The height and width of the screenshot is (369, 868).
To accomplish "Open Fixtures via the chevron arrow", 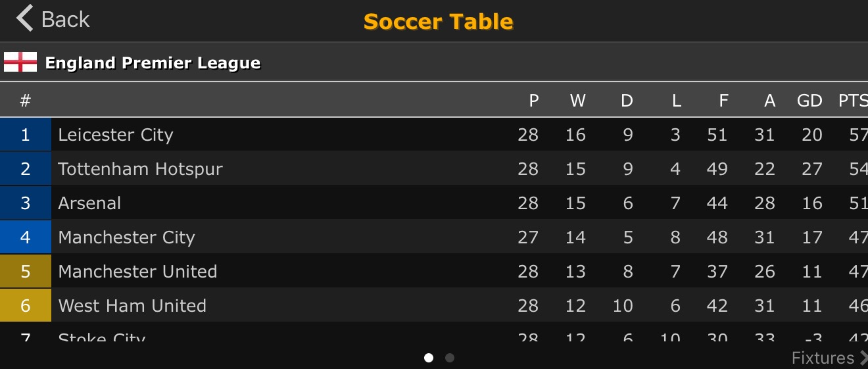I will [863, 358].
